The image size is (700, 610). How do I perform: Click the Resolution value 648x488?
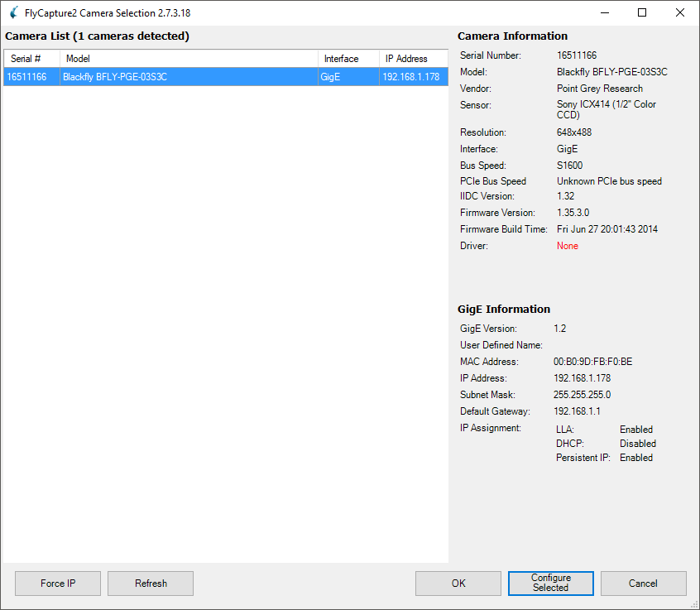point(573,132)
